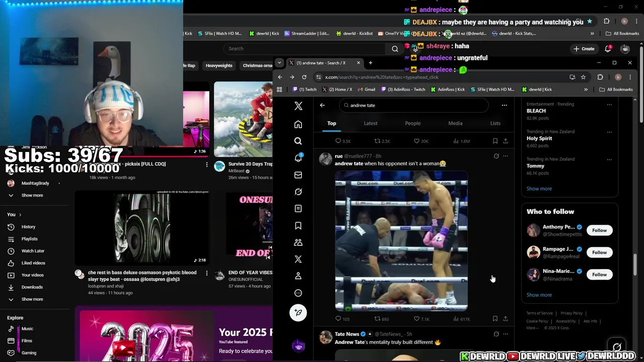Click Show more under trending list
Screen dimensions: 644x362
coord(539,189)
